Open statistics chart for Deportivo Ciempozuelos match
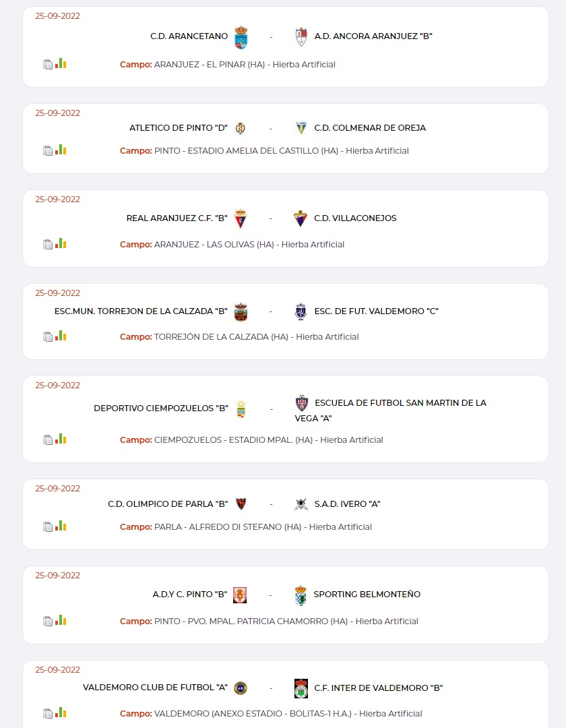The height and width of the screenshot is (728, 566). [61, 439]
